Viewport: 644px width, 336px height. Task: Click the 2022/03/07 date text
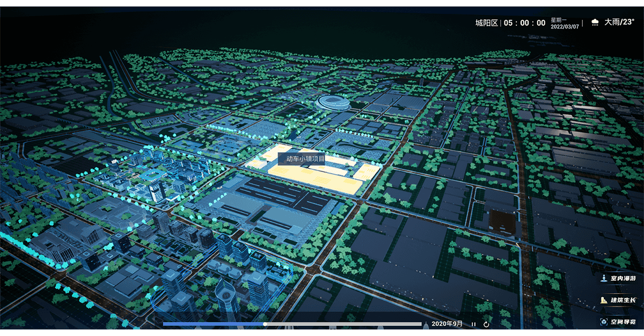(565, 26)
